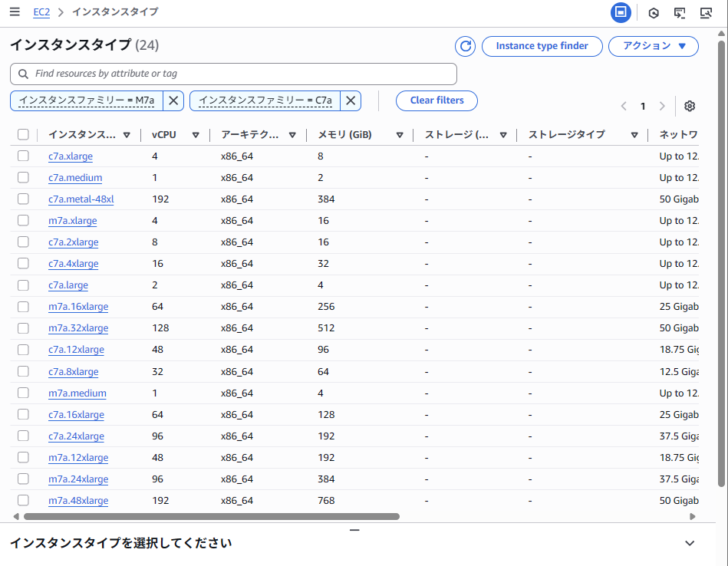This screenshot has height=566, width=728.
Task: Click the C7a family filter token
Action: pos(265,100)
